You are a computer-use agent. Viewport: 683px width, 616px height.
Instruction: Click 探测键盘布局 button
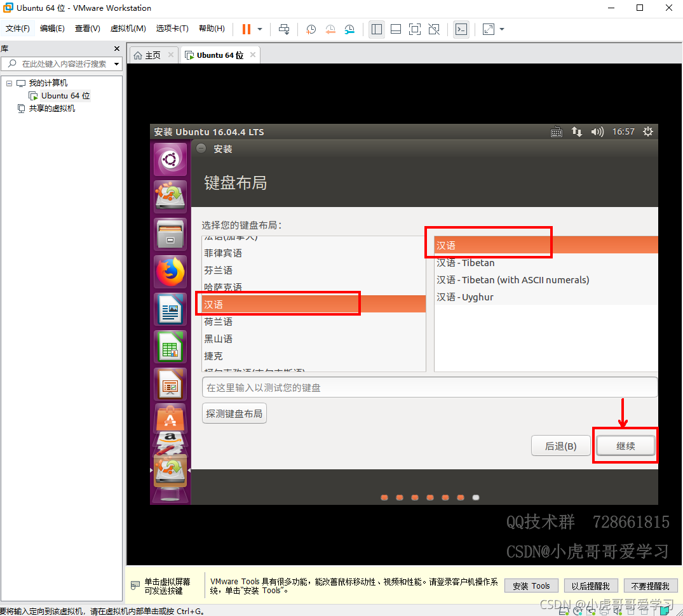click(x=234, y=413)
